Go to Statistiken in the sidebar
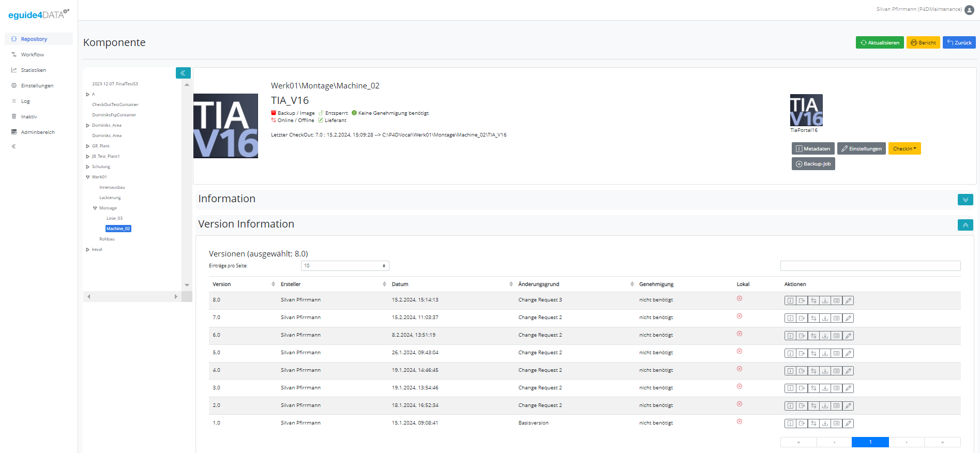The image size is (980, 453). click(x=33, y=70)
